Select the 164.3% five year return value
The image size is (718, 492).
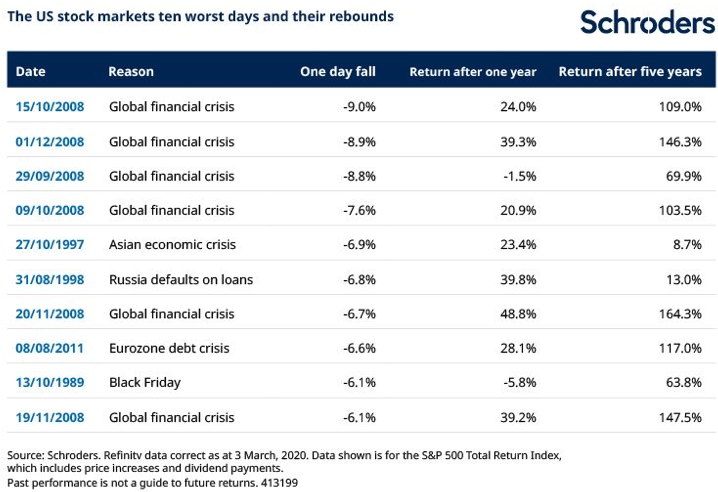pyautogui.click(x=680, y=314)
